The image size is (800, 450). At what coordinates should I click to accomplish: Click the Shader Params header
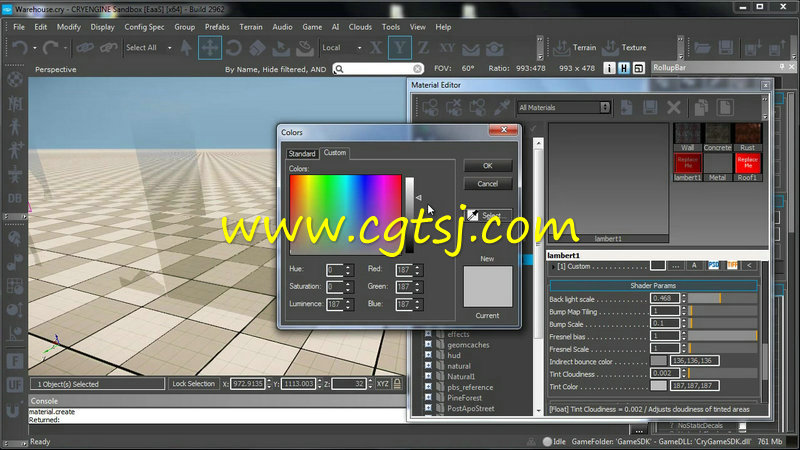coord(653,285)
